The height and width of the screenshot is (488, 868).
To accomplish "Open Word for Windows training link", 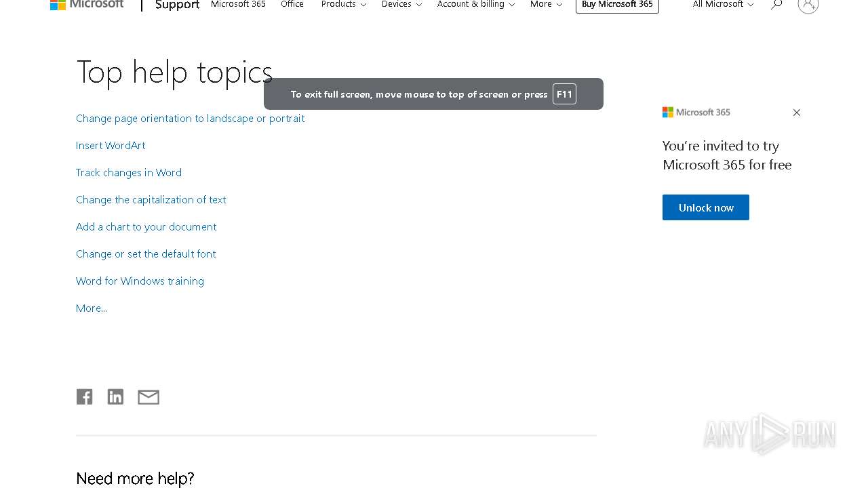I will [x=140, y=281].
